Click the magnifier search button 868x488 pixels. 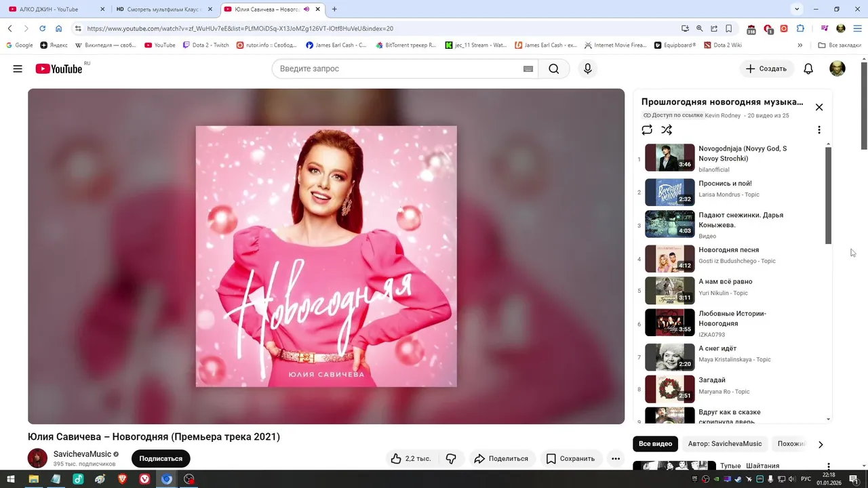tap(554, 68)
